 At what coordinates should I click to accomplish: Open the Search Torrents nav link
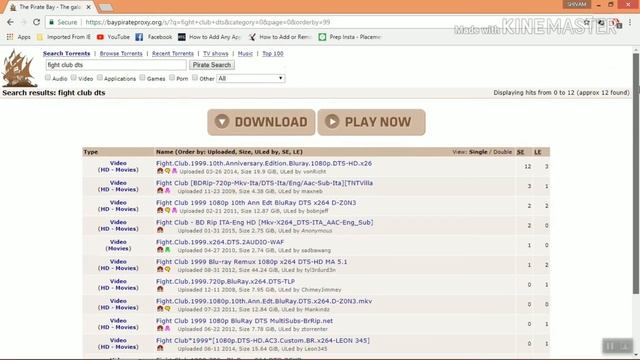coord(67,53)
